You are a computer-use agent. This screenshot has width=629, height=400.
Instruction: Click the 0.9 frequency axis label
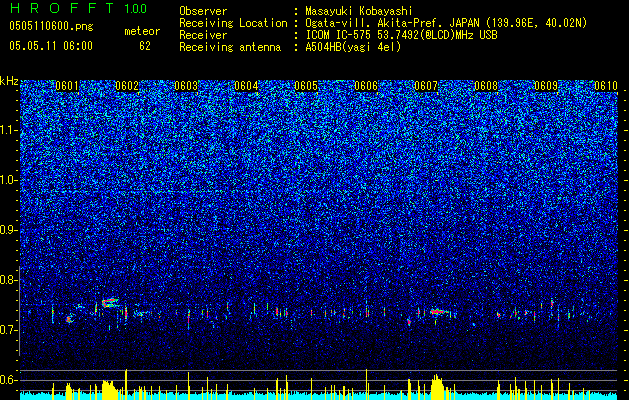point(8,230)
